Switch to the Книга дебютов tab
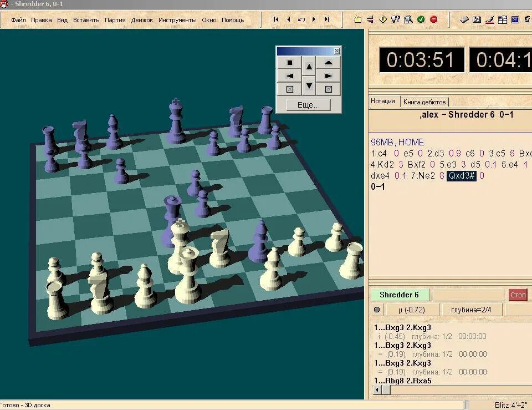Screen dimensions: 532x410 click(424, 102)
